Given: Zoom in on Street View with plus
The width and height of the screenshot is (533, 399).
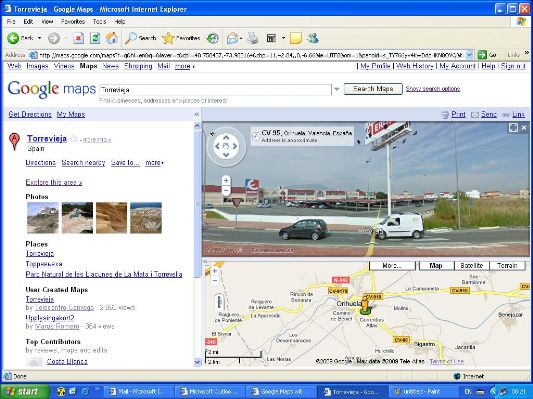Looking at the screenshot, I should tap(226, 180).
